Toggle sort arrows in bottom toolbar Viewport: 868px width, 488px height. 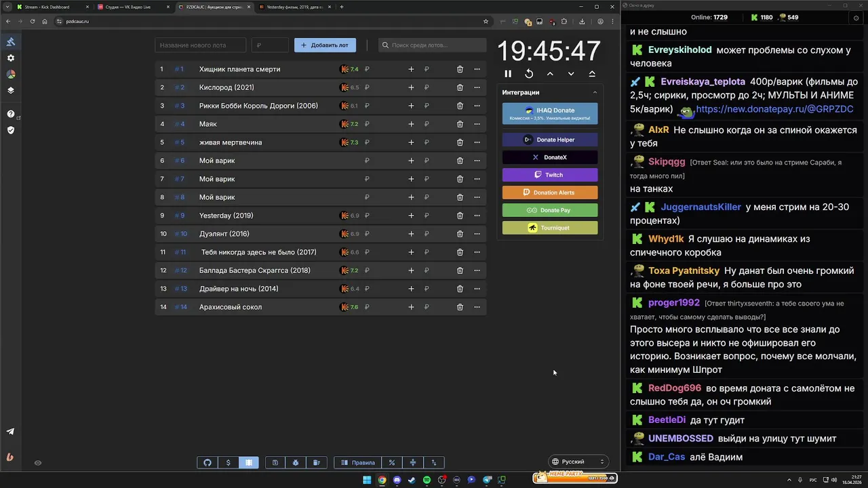(434, 462)
